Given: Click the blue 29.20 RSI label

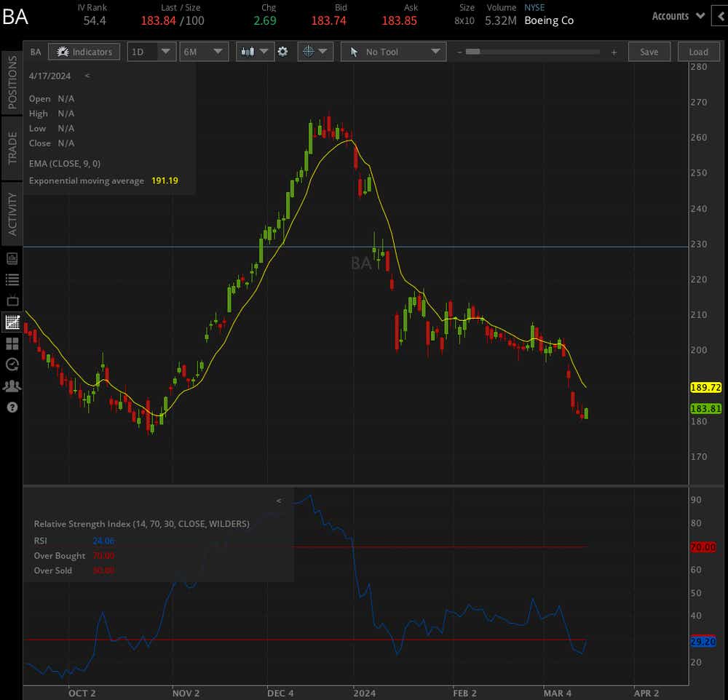Looking at the screenshot, I should [x=703, y=642].
